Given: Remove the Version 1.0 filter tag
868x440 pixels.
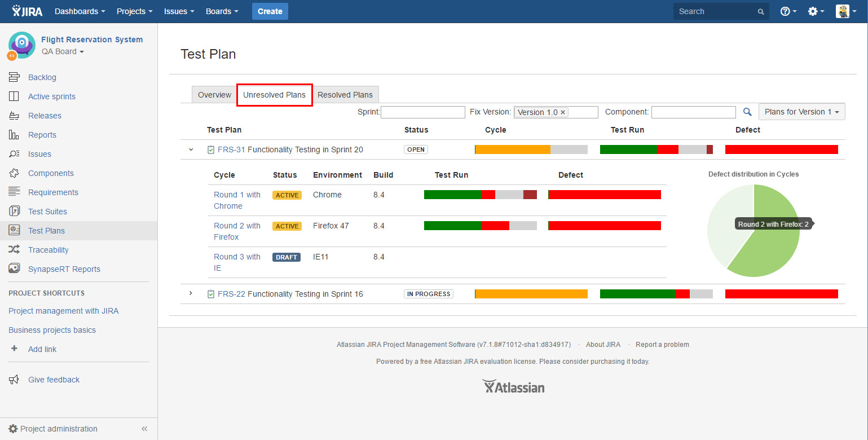Looking at the screenshot, I should 563,112.
